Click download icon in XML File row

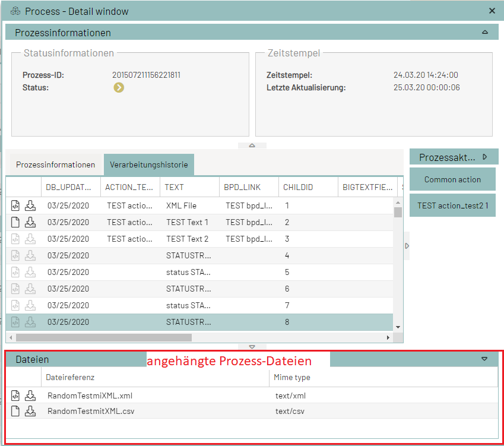pyautogui.click(x=30, y=206)
